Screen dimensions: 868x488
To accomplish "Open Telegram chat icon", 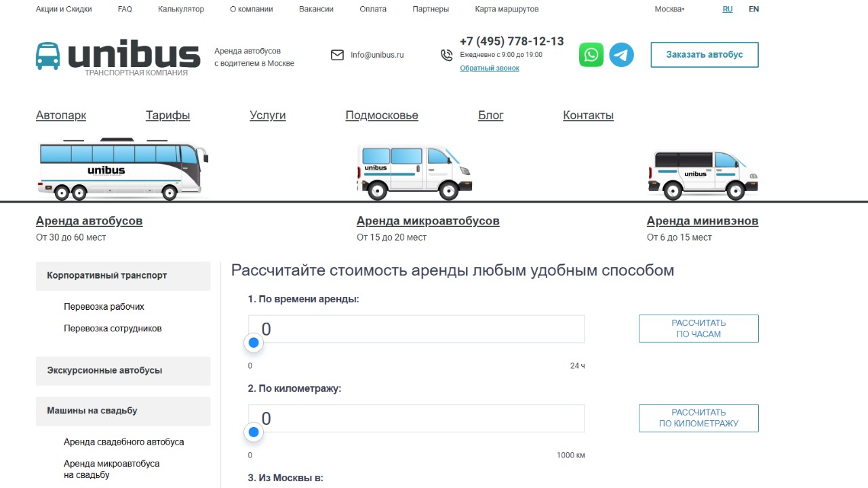I will pyautogui.click(x=621, y=55).
